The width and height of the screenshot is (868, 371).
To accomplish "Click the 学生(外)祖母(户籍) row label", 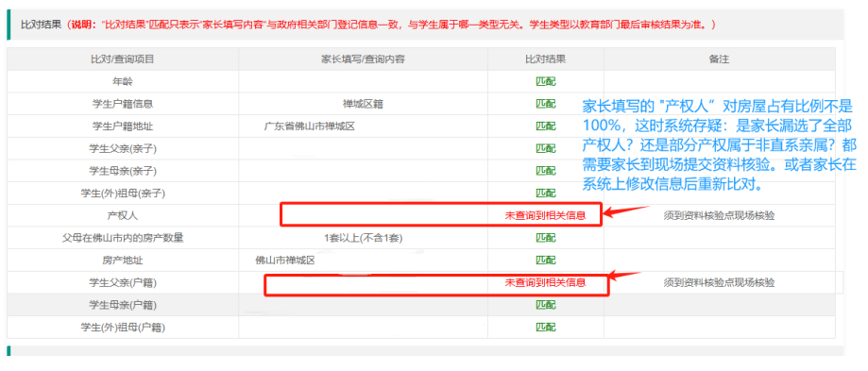I will [123, 328].
